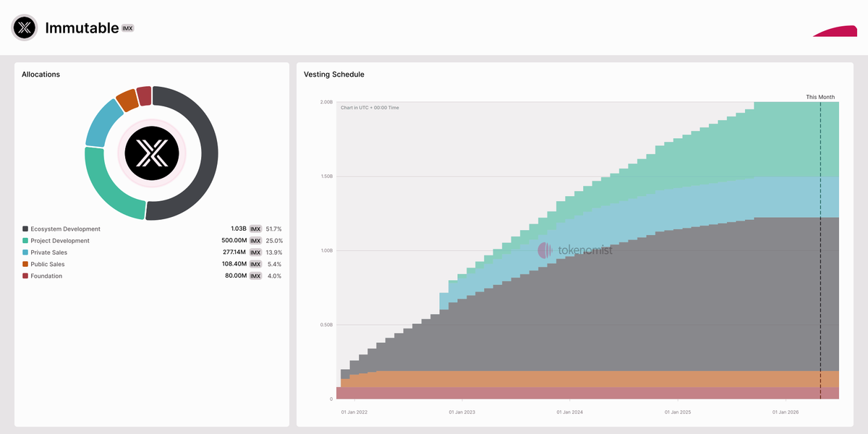This screenshot has width=868, height=434.
Task: Toggle the Public Sales legend entry
Action: tap(48, 265)
